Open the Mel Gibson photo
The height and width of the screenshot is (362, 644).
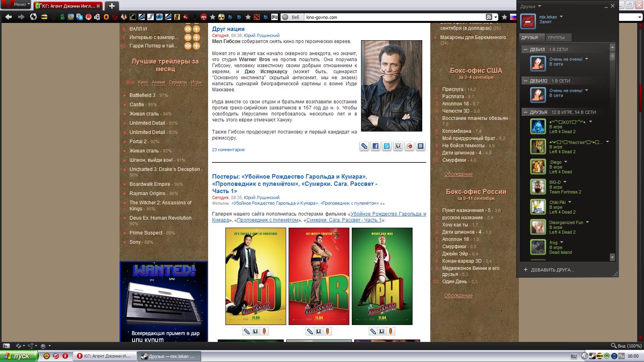click(392, 86)
